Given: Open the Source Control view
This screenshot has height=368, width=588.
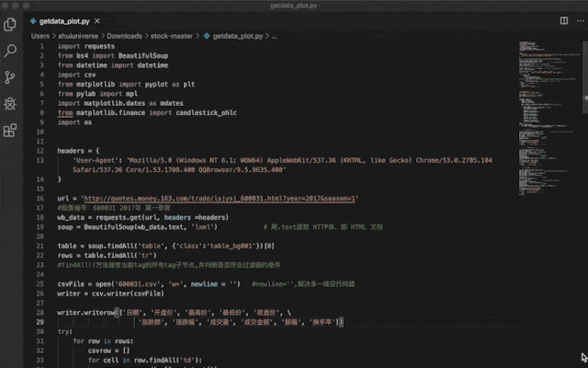Looking at the screenshot, I should coord(10,77).
